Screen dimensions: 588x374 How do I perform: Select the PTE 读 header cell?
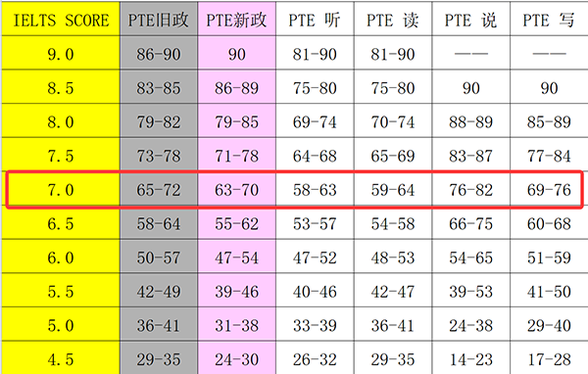pos(393,19)
